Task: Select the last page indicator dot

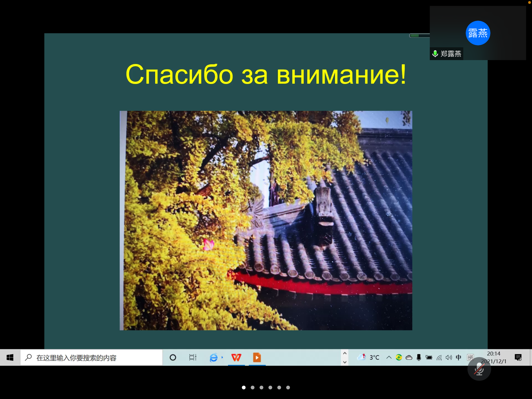Action: 288,387
